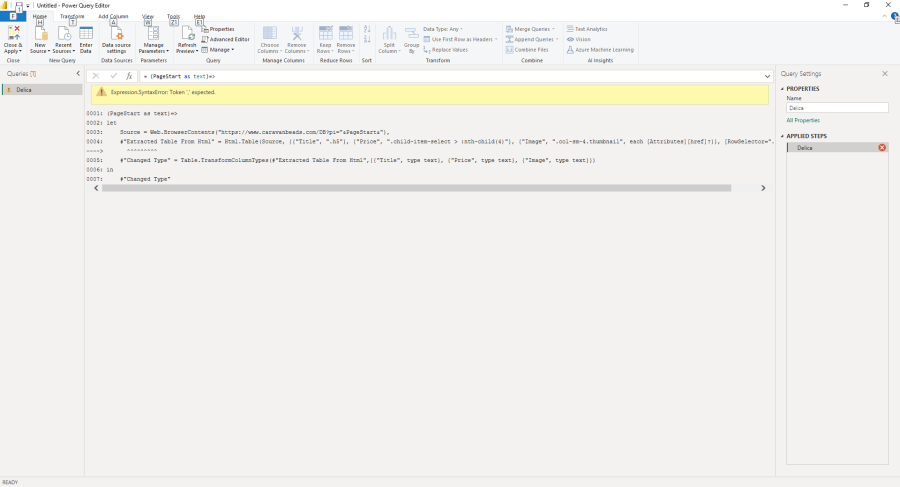Open Data source settings

coord(116,39)
